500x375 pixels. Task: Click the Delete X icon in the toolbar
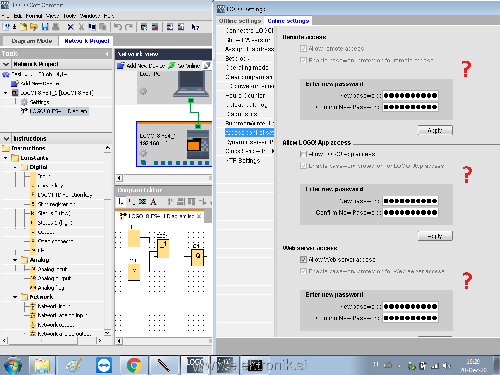click(70, 27)
